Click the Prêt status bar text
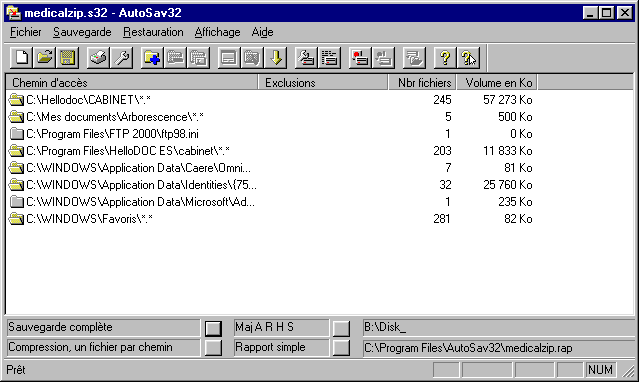 16,370
